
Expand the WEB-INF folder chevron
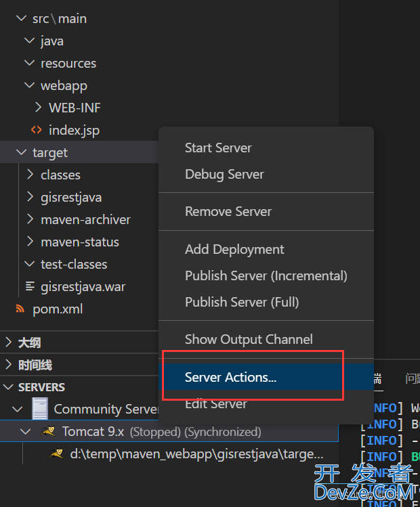click(38, 108)
